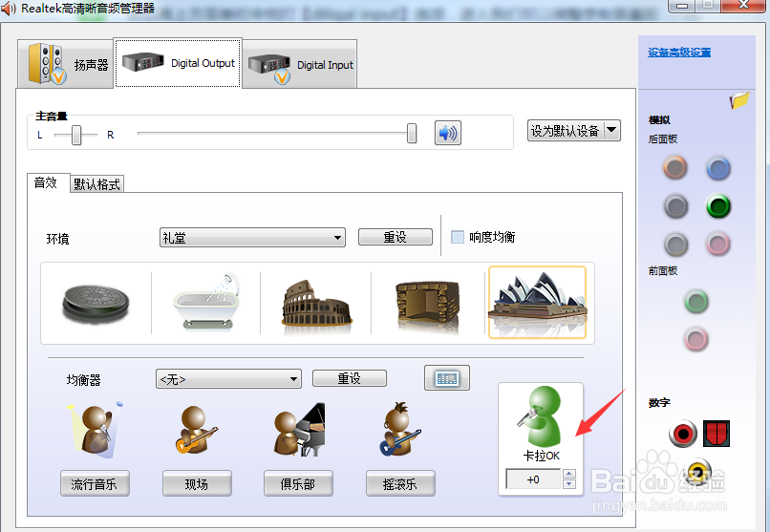Choose the pop singer equalizer icon

coord(95,430)
